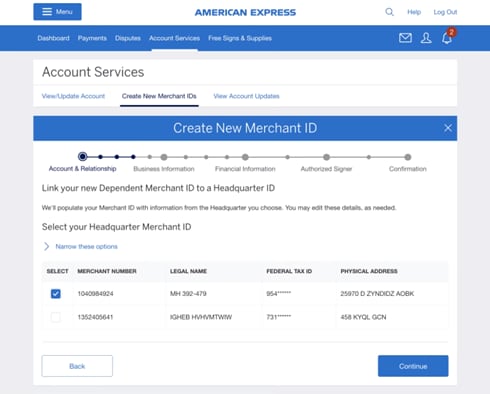This screenshot has height=394, width=490.
Task: Click the Continue button
Action: (x=413, y=366)
